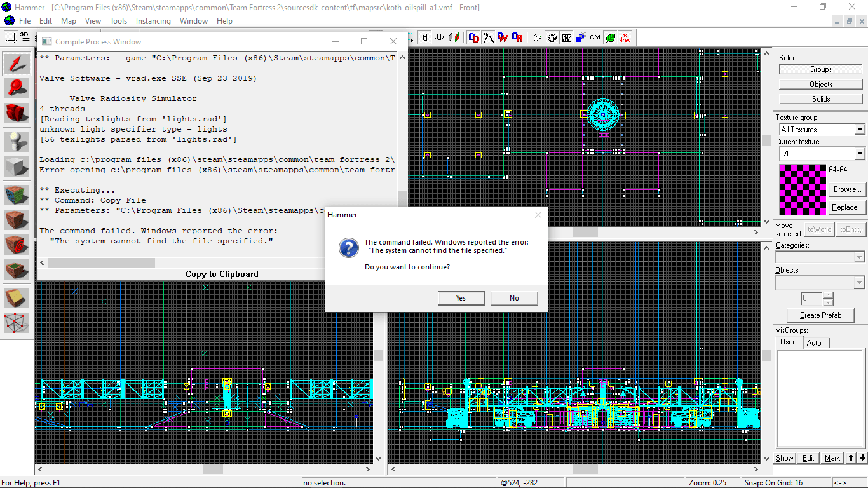Maximize the Compile Process Window
Screen dimensions: 868x488
point(364,41)
